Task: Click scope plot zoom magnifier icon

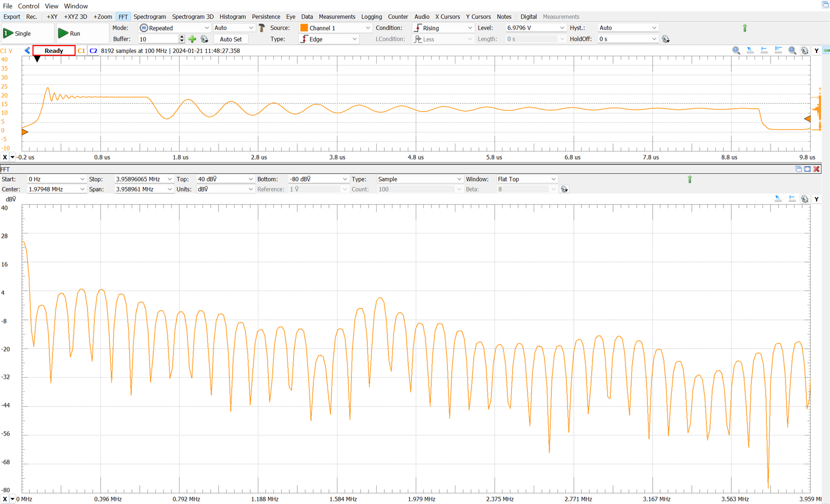Action: point(736,50)
